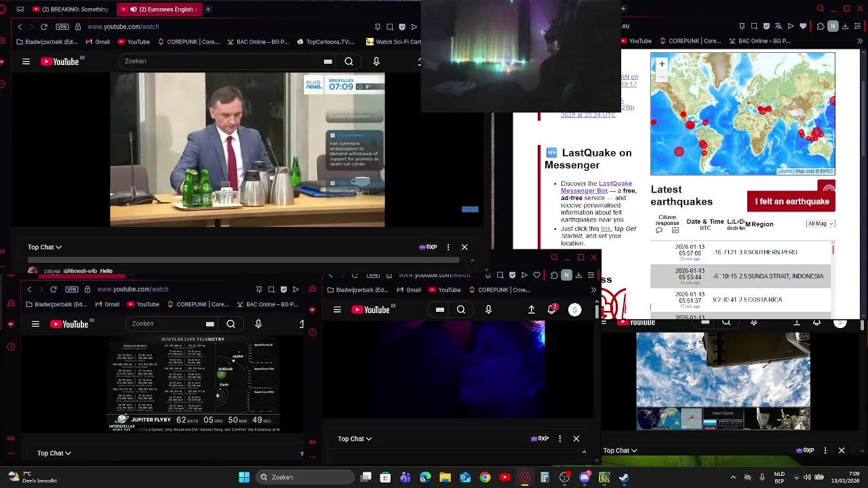Open Discord from taskbar
The height and width of the screenshot is (488, 868).
[585, 477]
